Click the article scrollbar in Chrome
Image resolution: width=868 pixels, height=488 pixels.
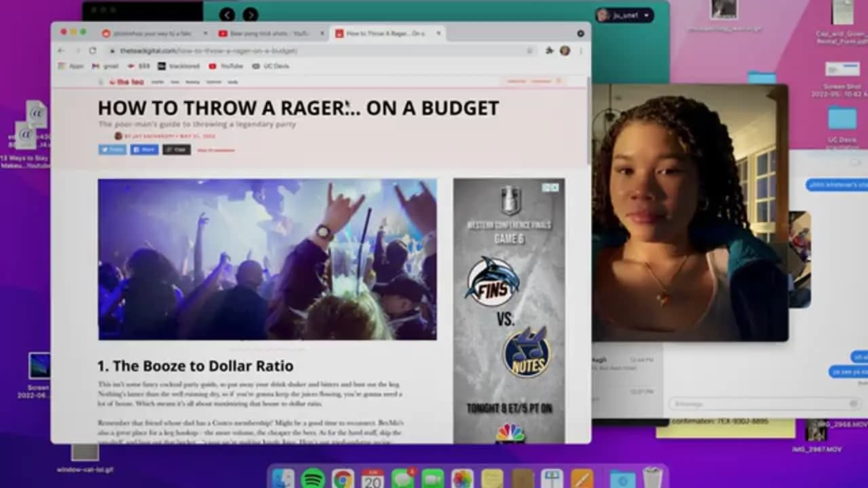[589, 122]
